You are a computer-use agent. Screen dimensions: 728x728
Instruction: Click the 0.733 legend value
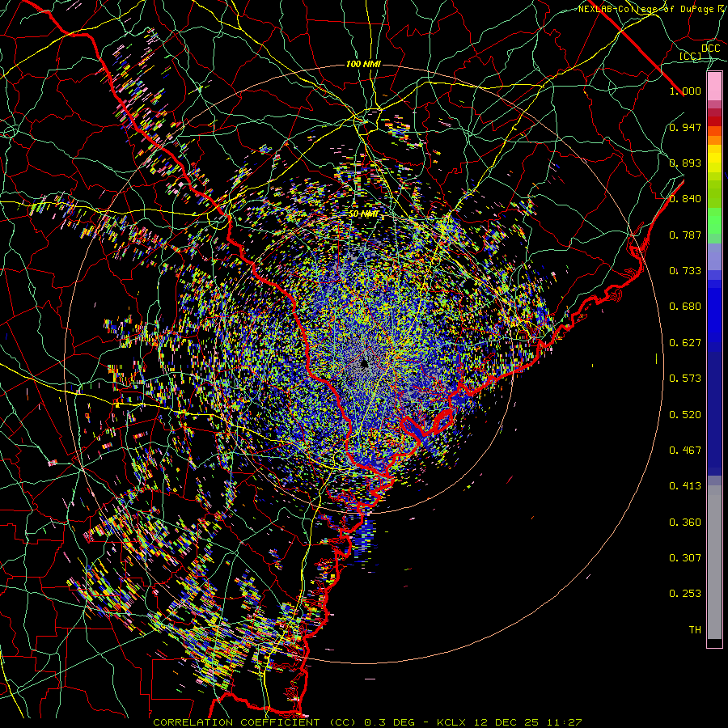tap(685, 271)
